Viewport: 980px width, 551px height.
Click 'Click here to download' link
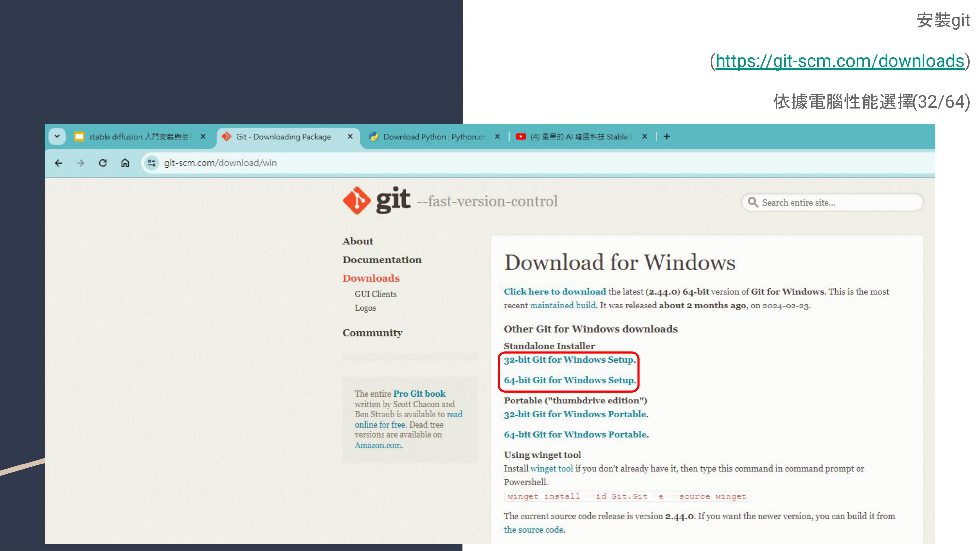pos(555,292)
